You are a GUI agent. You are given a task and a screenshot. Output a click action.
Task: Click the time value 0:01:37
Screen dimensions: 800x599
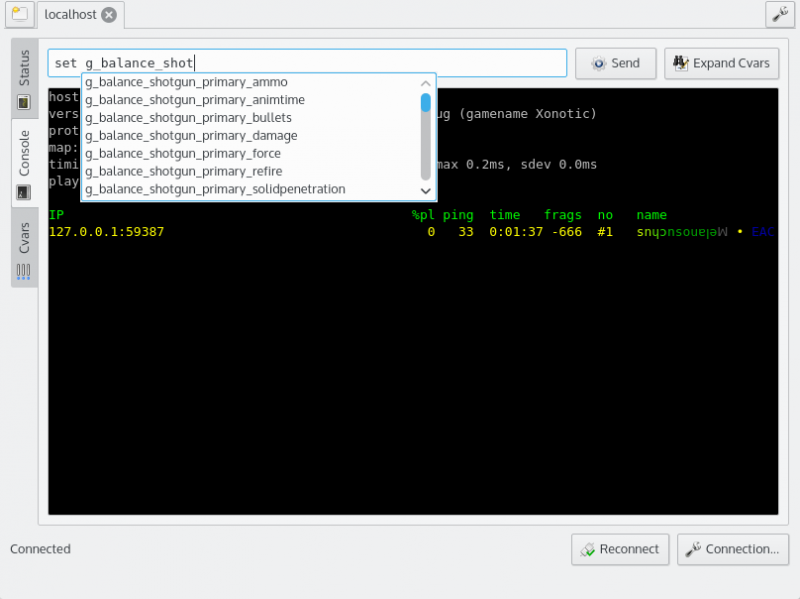pos(516,232)
